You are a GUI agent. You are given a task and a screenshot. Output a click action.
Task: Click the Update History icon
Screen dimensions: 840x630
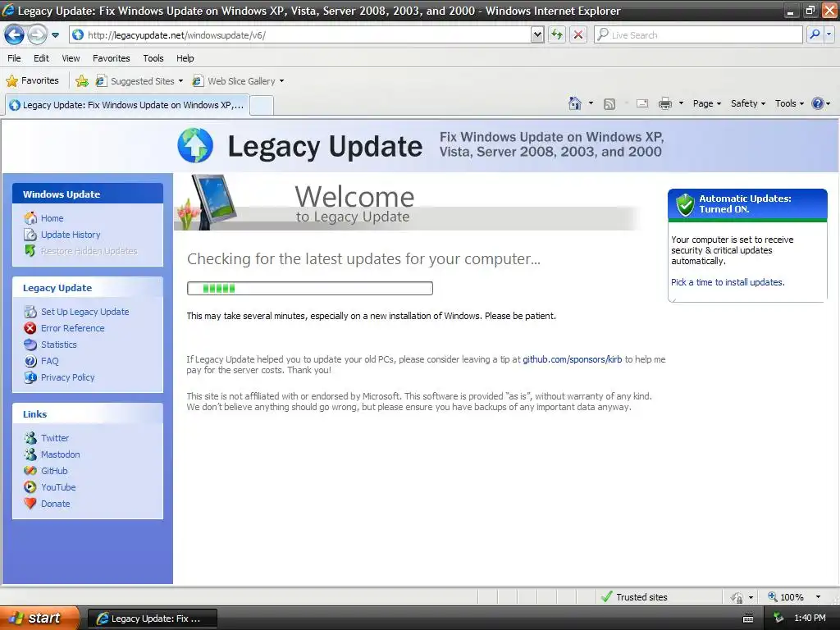point(30,235)
